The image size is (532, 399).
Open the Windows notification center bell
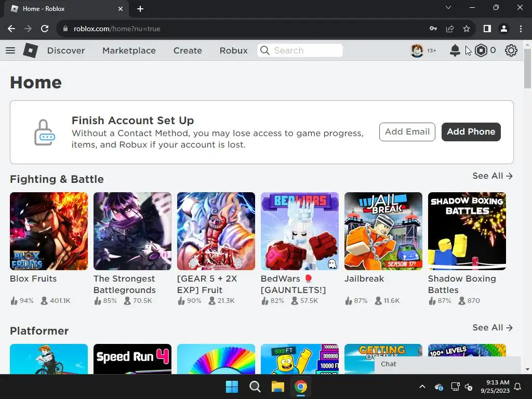(x=518, y=387)
